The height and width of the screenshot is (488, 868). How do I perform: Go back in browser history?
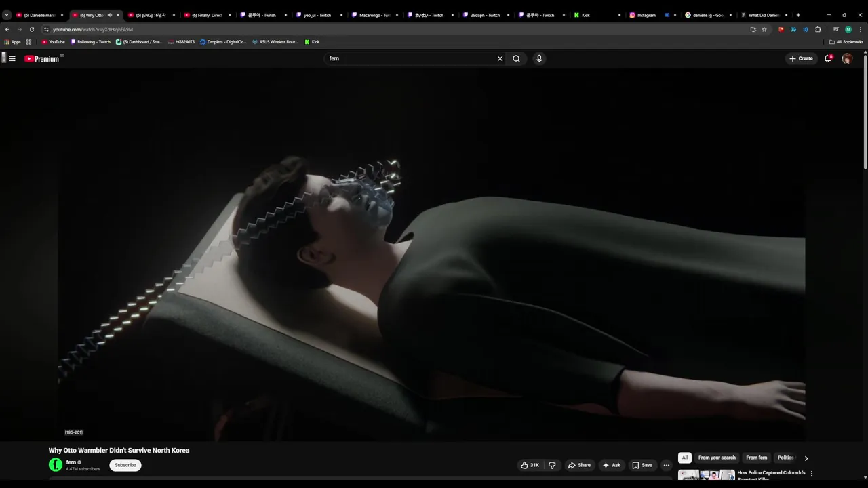click(x=7, y=29)
